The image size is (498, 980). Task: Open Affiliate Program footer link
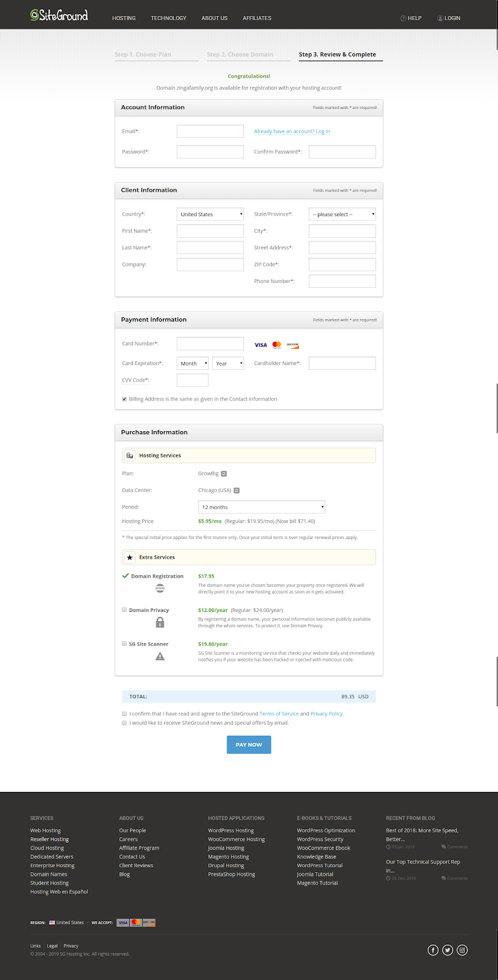click(x=139, y=848)
